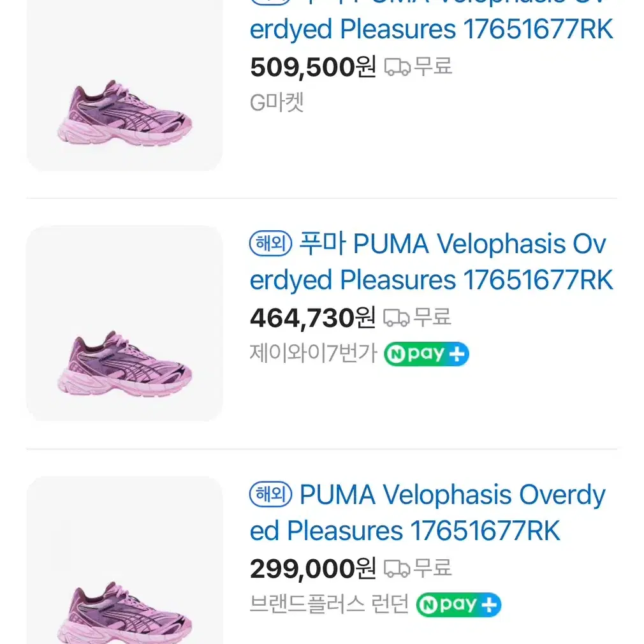Open the 509,500원 PUMA Velophasis product title
Image resolution: width=644 pixels, height=644 pixels.
click(431, 18)
